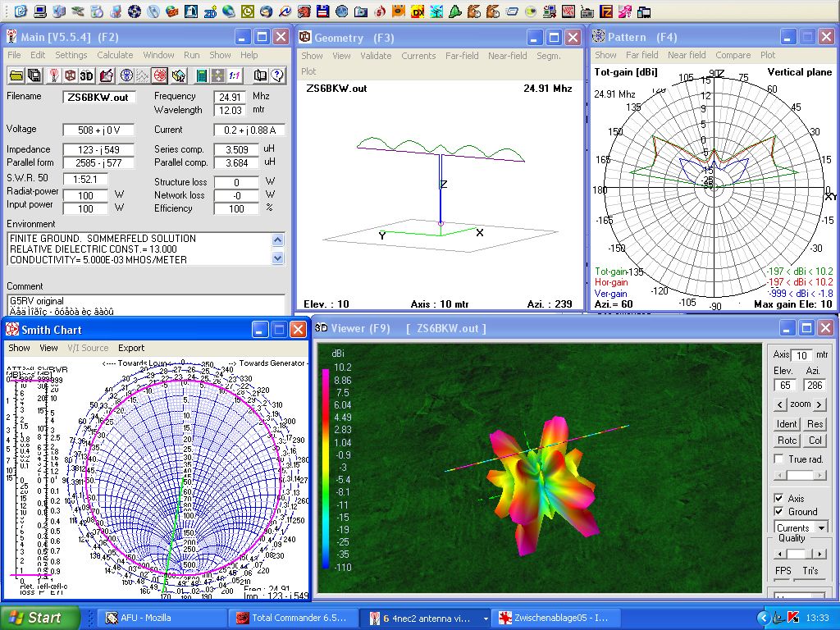
Task: Open the 3D viewer toolbar icon
Action: click(x=88, y=75)
